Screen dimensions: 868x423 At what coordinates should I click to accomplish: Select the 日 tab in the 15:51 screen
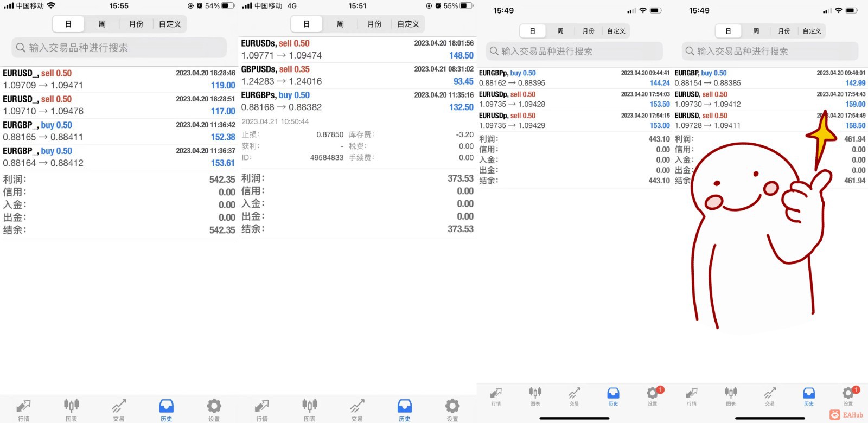tap(307, 24)
